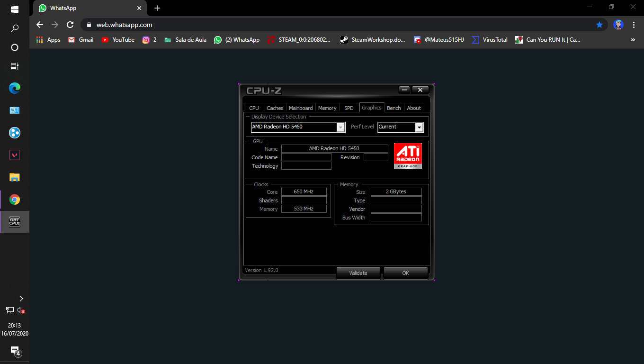Switch to CPU tab in CPU-Z
This screenshot has height=364, width=644.
click(254, 108)
